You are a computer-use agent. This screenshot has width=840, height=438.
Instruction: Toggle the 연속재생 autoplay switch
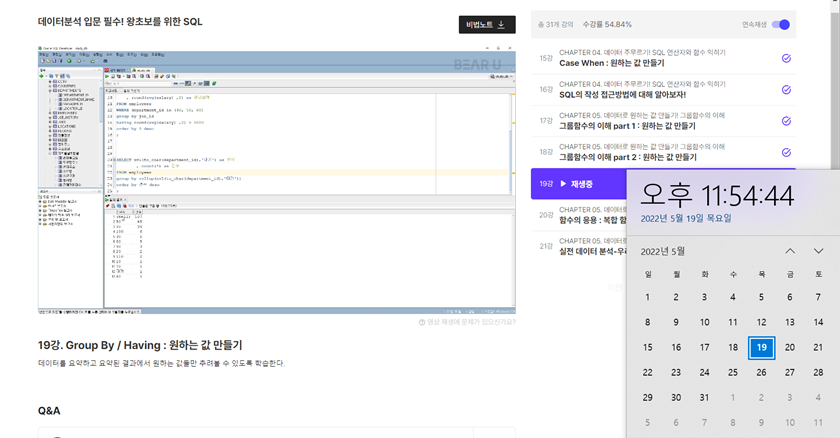click(x=781, y=25)
